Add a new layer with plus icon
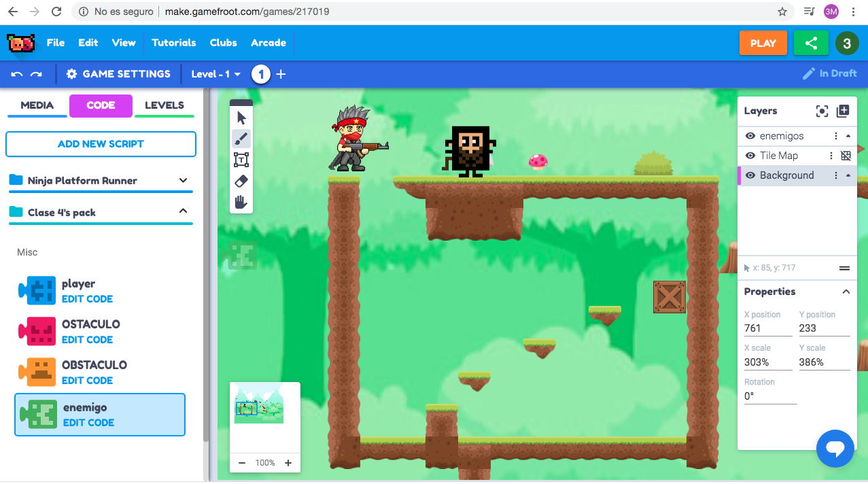Viewport: 868px width, 484px height. (x=843, y=111)
